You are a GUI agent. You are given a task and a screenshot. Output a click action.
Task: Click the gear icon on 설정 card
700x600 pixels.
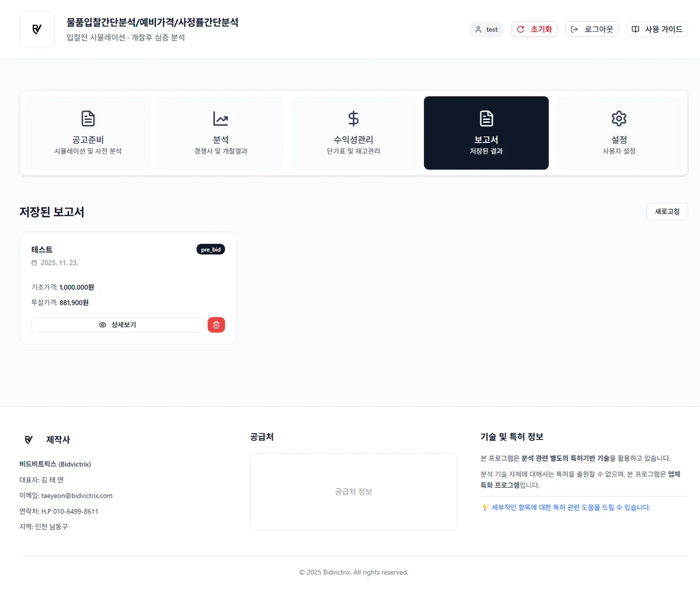coord(619,118)
